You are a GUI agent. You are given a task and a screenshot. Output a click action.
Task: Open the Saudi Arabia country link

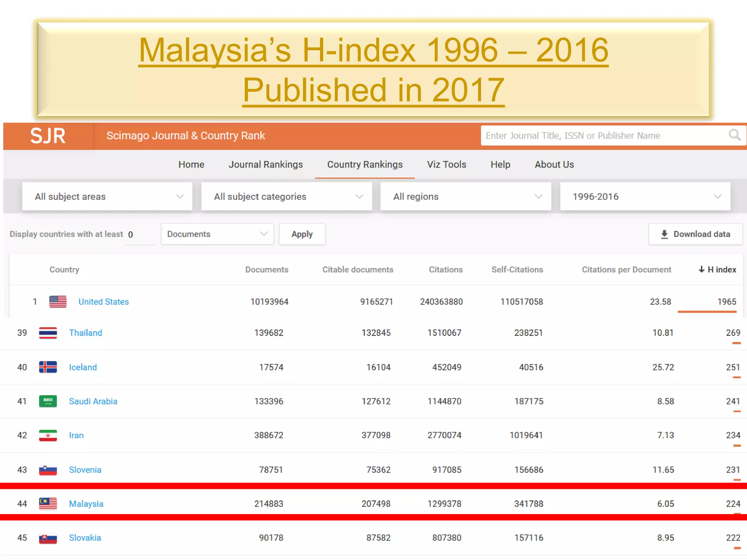pos(93,401)
